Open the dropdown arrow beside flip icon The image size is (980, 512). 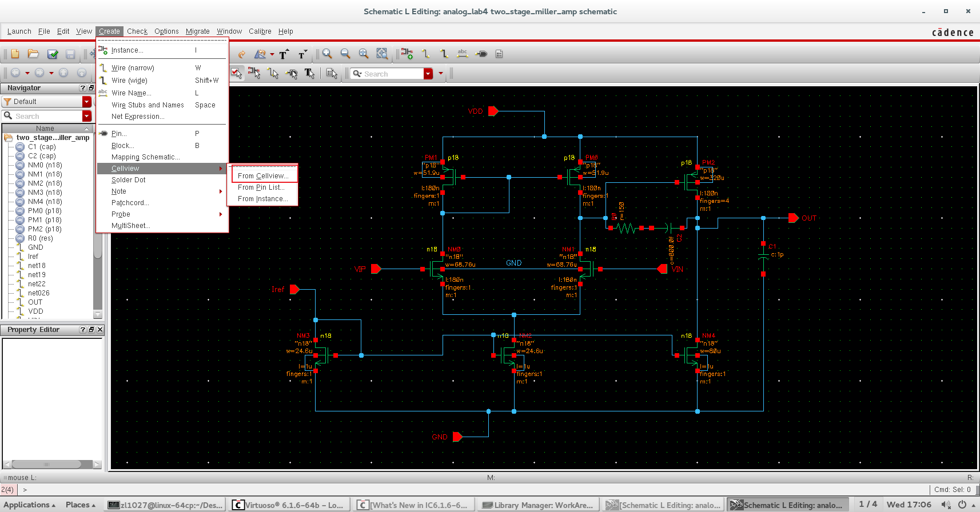coord(272,55)
